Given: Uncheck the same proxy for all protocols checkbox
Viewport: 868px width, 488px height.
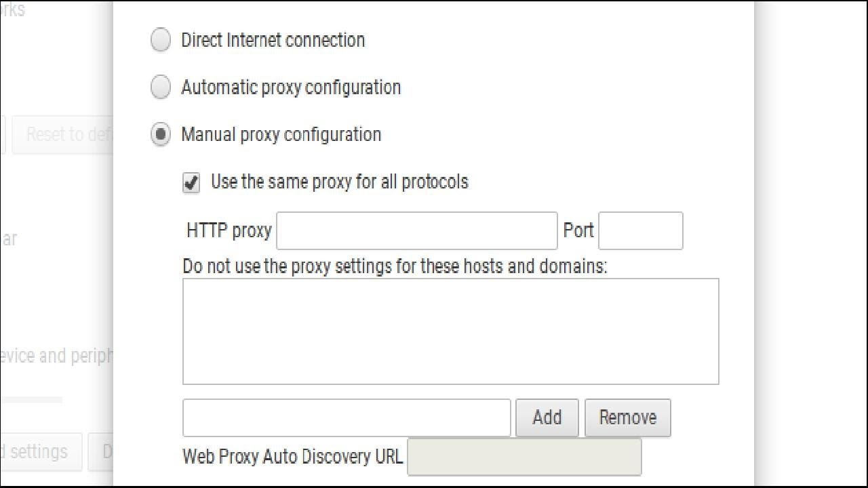Looking at the screenshot, I should coord(191,182).
